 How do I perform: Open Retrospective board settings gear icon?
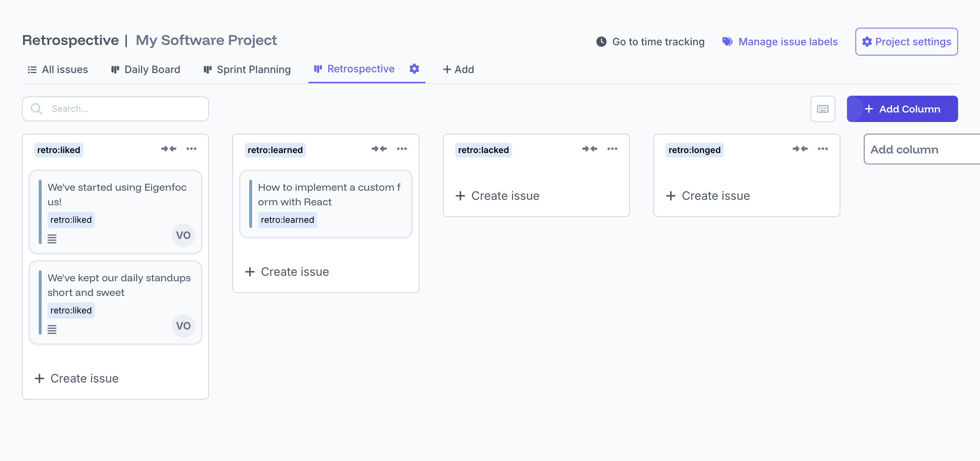414,69
